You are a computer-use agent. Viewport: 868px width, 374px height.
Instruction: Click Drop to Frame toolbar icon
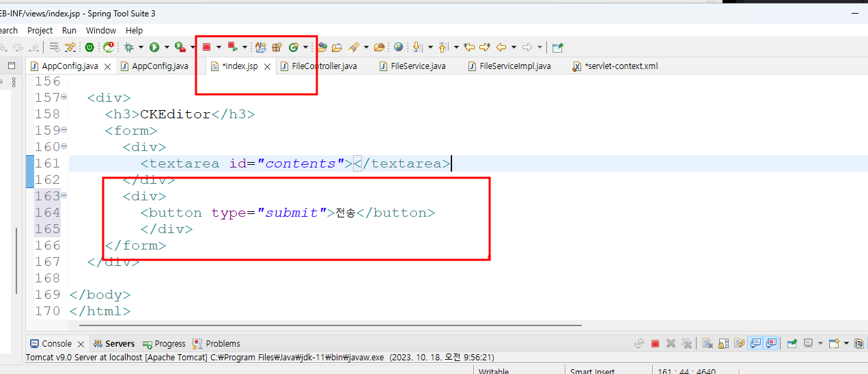(54, 47)
